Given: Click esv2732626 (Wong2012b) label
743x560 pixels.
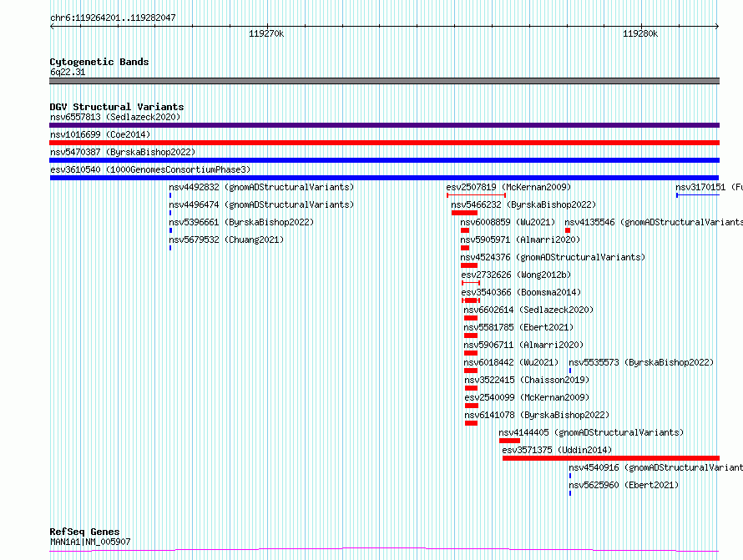Looking at the screenshot, I should [516, 275].
